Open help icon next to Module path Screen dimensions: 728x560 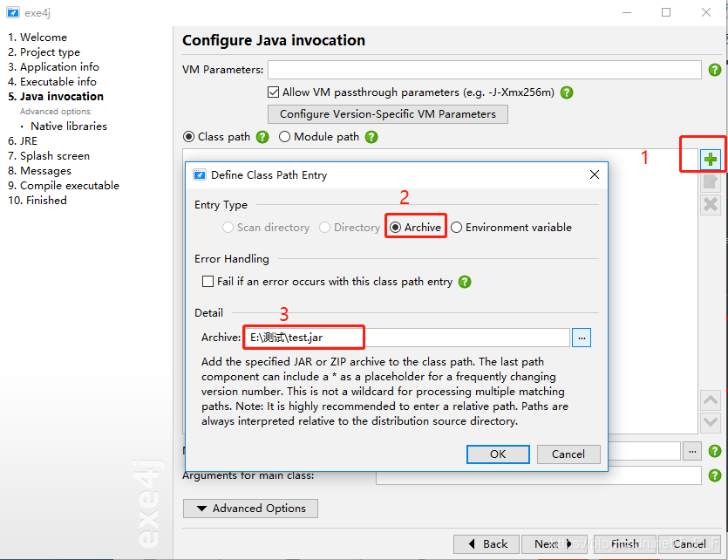pos(371,137)
